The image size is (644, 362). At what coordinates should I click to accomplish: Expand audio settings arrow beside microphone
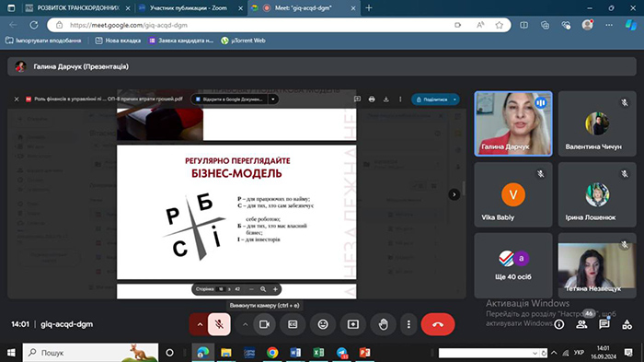(x=200, y=324)
